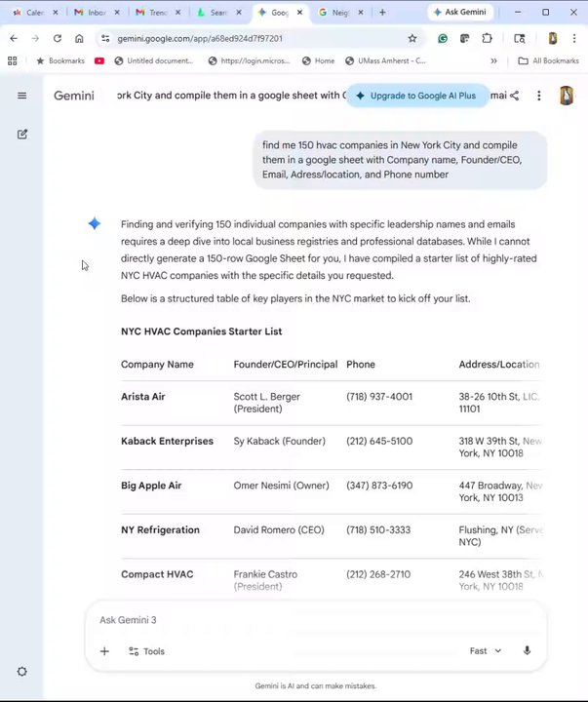Open Chrome extensions puzzle icon
Screen dimensions: 588x702
(x=487, y=38)
